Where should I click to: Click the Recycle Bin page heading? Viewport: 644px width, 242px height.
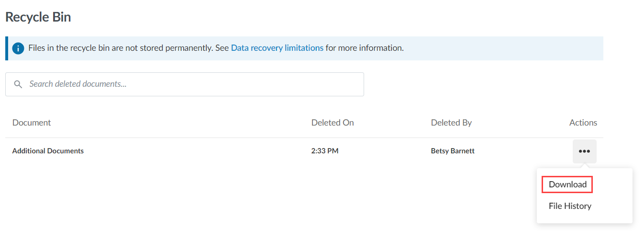tap(38, 17)
